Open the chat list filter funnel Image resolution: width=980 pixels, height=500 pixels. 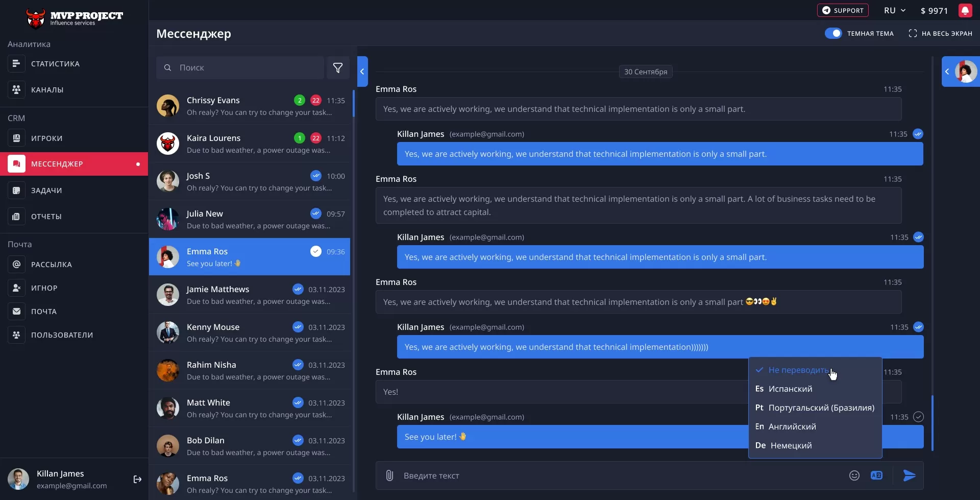point(338,67)
